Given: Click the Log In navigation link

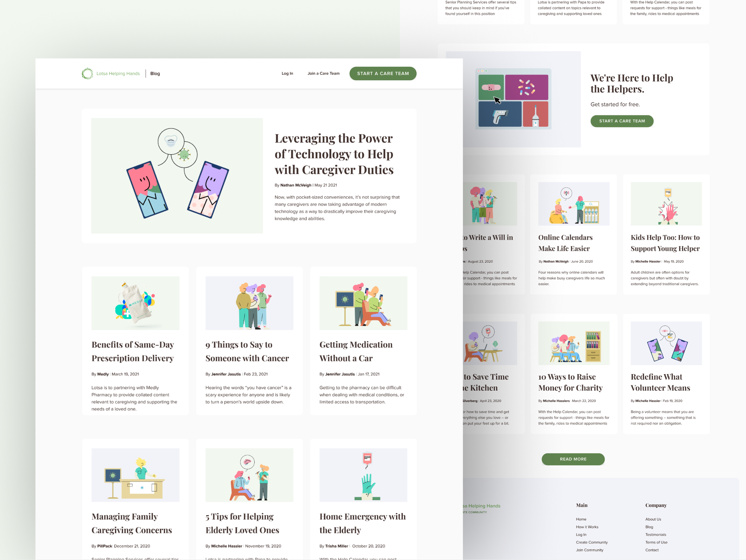Looking at the screenshot, I should 287,73.
